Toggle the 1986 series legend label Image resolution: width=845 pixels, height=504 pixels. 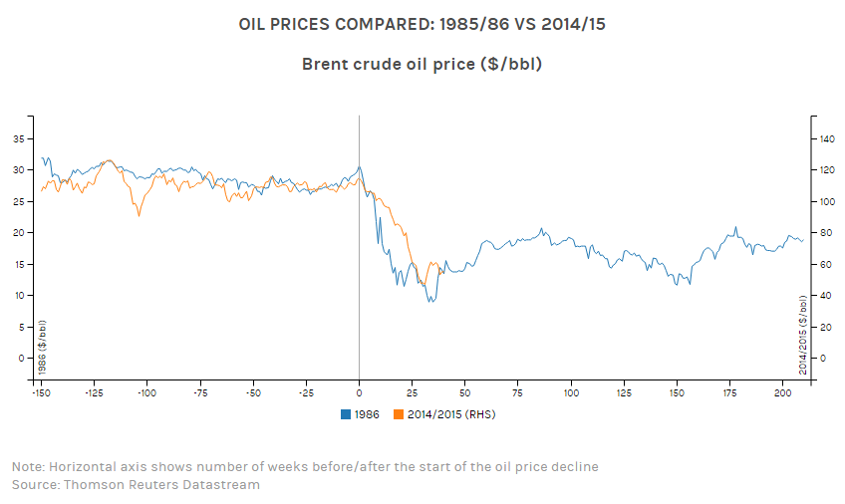(x=367, y=414)
